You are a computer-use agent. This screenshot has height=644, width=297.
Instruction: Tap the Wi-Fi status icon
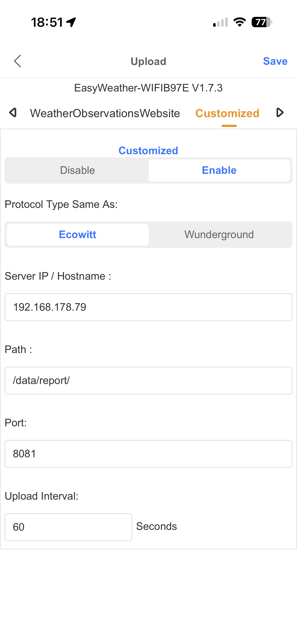point(240,22)
